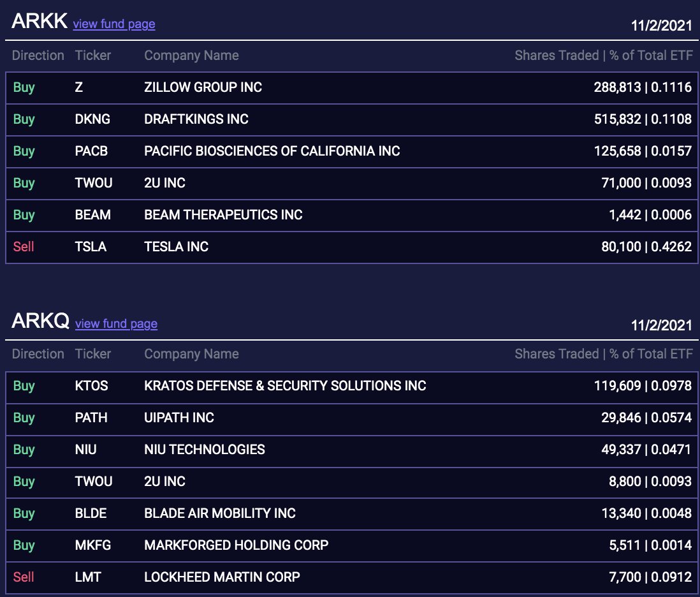This screenshot has height=597, width=700.
Task: Click the 13,340 | 0.0048 value
Action: (x=646, y=513)
